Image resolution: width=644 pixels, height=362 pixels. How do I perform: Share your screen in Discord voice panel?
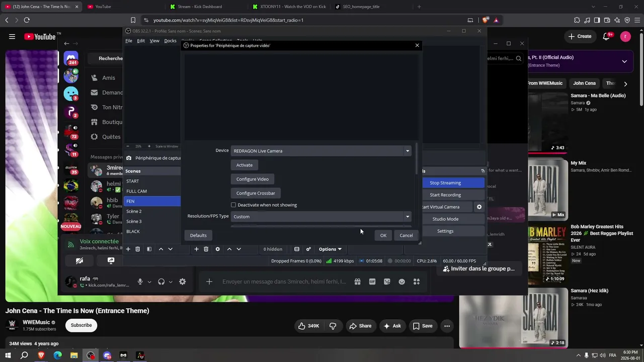pyautogui.click(x=111, y=260)
